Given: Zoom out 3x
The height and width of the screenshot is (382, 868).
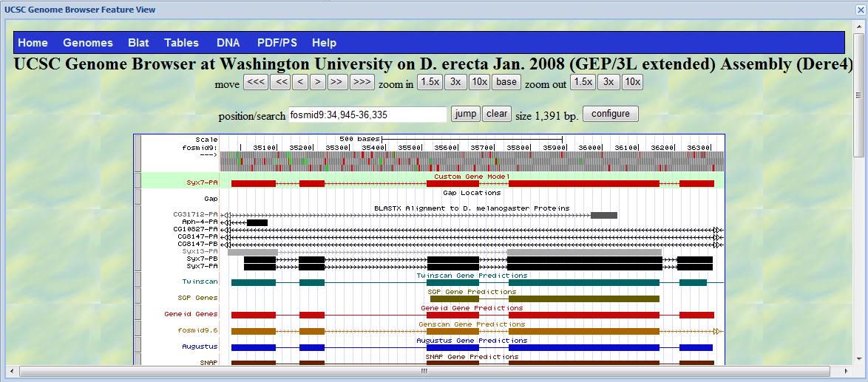Looking at the screenshot, I should coord(608,82).
